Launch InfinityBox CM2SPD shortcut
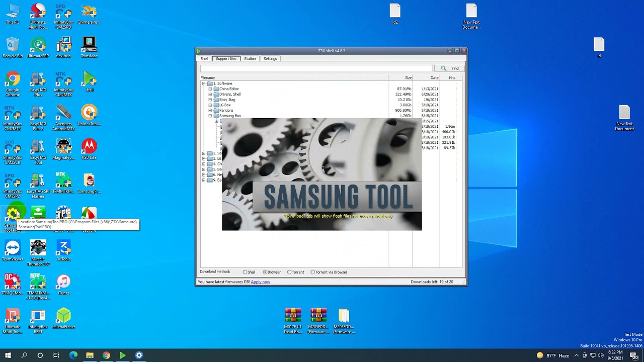Image resolution: width=644 pixels, height=362 pixels. [63, 16]
